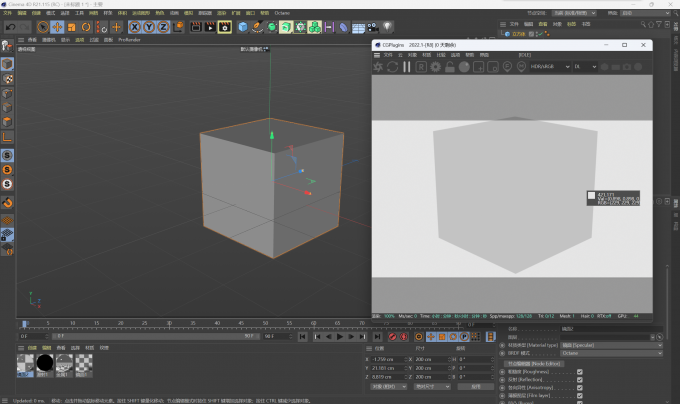Click the Z size field 200 cm
Viewport: 680px width, 404px height.
(432, 377)
